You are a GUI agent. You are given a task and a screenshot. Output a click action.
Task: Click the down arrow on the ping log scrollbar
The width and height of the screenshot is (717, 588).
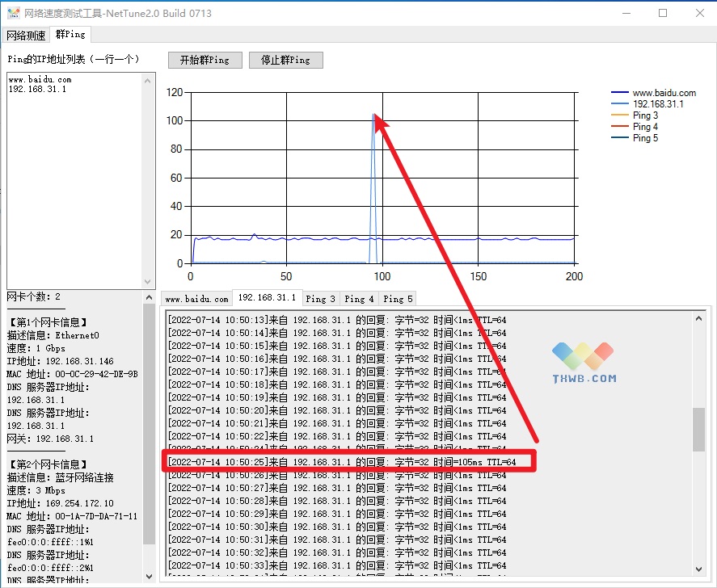point(700,569)
